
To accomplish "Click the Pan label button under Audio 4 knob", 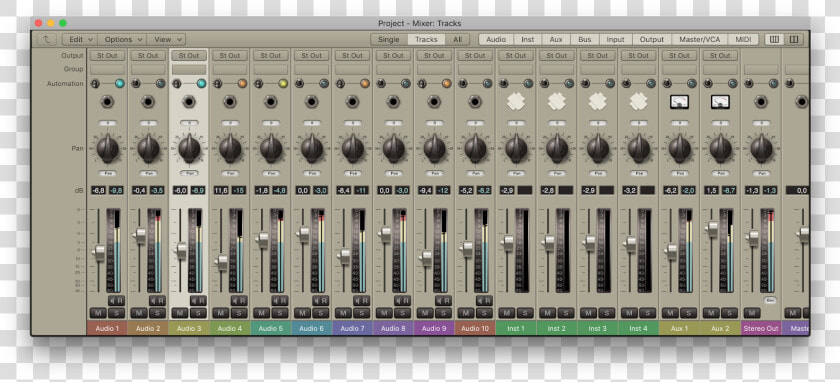I will pos(230,174).
